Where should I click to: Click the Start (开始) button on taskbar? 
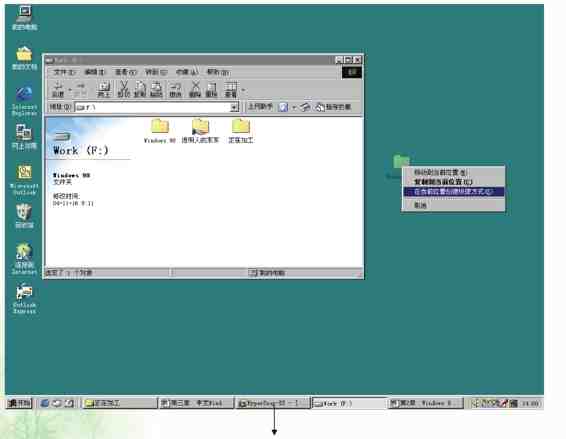(x=19, y=403)
